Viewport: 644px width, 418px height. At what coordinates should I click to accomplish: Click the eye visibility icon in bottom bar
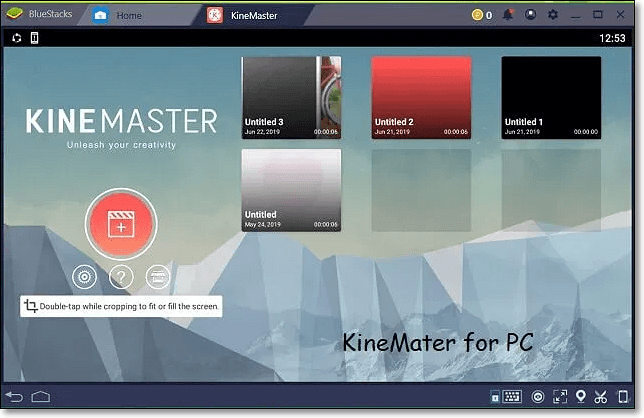pyautogui.click(x=538, y=397)
